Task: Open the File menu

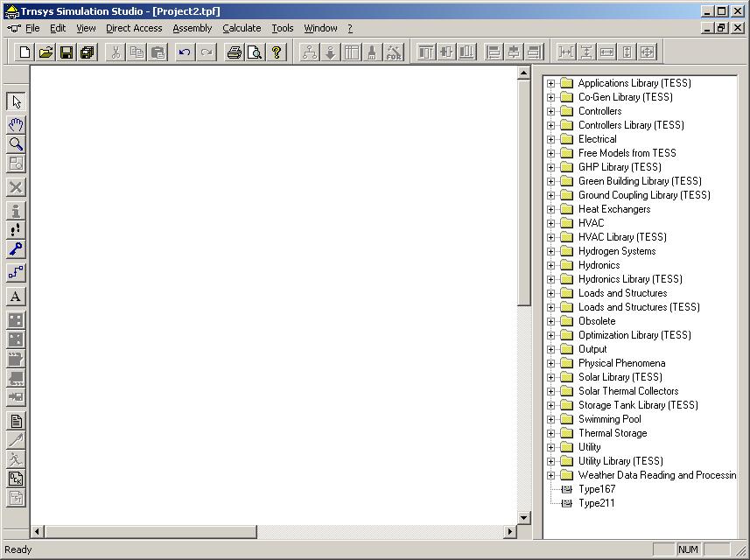Action: 32,28
